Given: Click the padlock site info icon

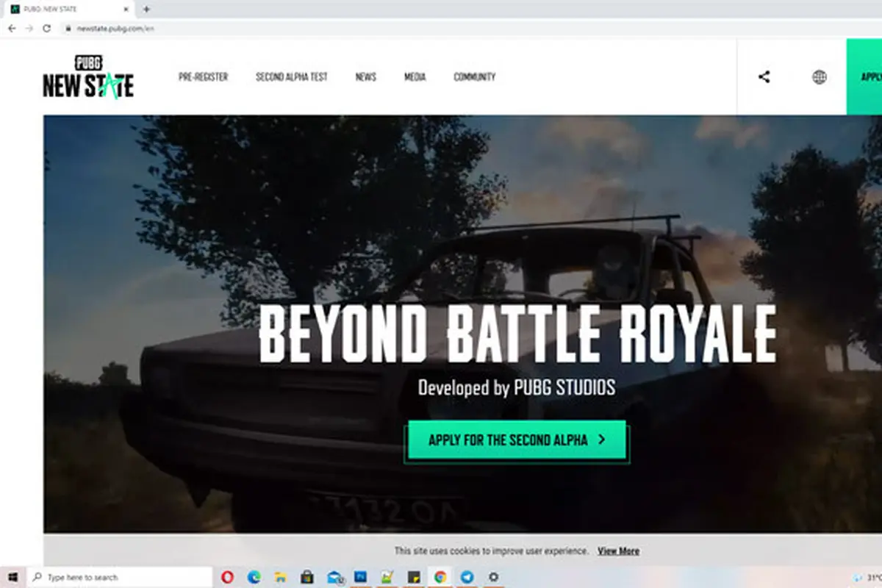Looking at the screenshot, I should click(x=68, y=28).
